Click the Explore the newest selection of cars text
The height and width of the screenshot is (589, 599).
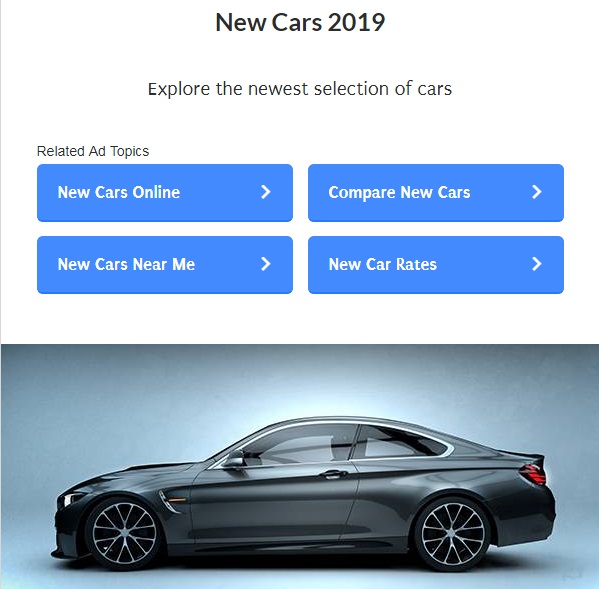point(300,89)
